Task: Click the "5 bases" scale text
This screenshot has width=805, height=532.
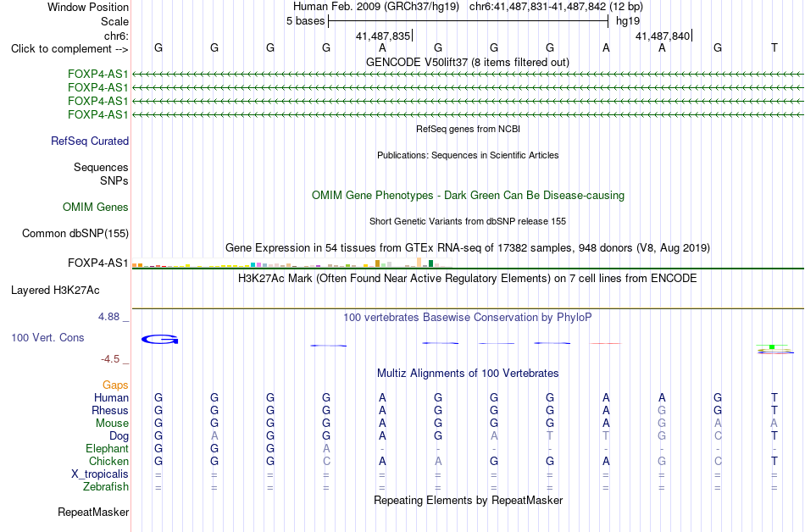Action: click(x=305, y=21)
